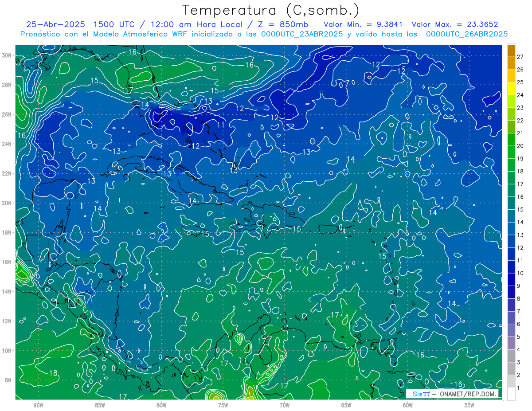Click the "24N" latitude axis label
532x411 pixels.
(x=8, y=144)
